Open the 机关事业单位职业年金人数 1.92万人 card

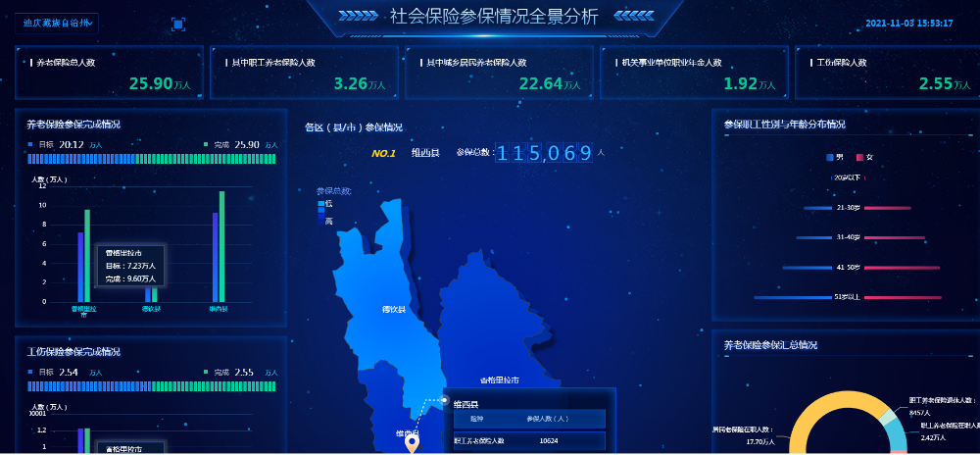tap(695, 73)
